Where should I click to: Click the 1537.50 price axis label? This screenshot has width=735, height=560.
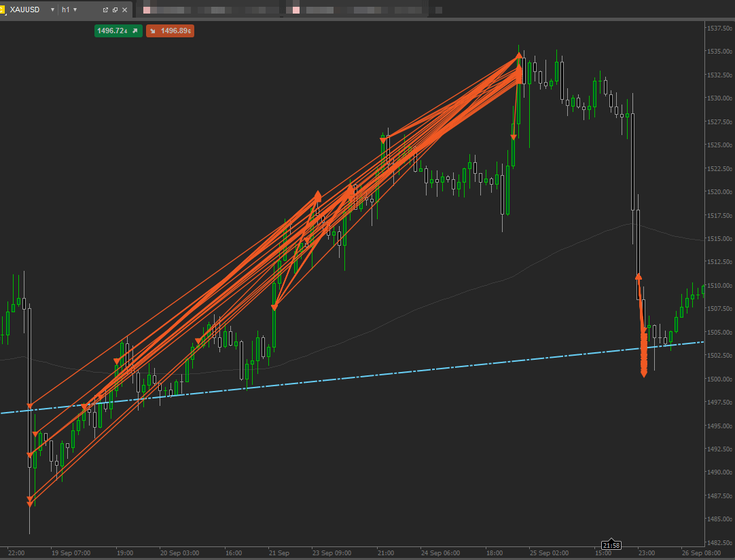[x=719, y=28]
